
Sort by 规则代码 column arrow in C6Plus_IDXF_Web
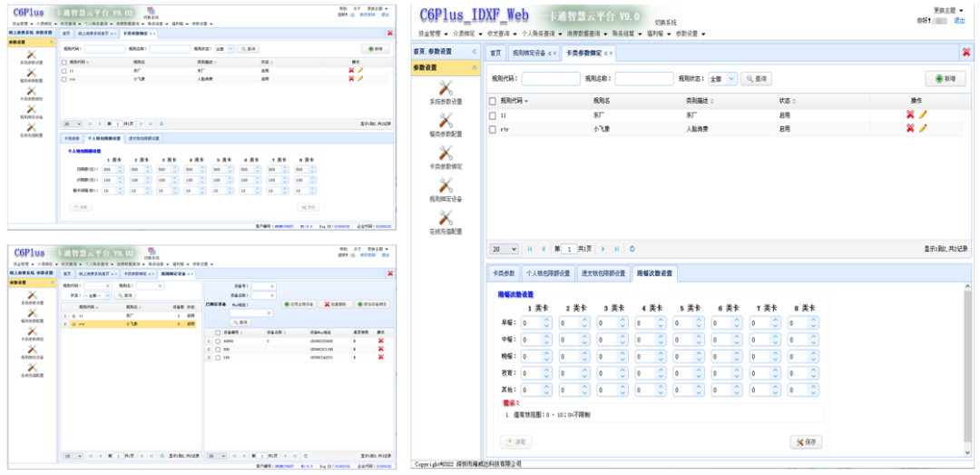(x=525, y=101)
